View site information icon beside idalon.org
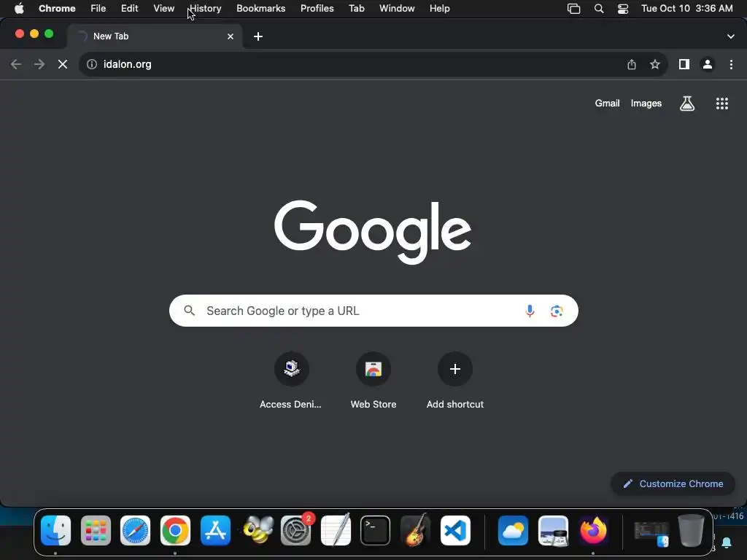 (92, 64)
